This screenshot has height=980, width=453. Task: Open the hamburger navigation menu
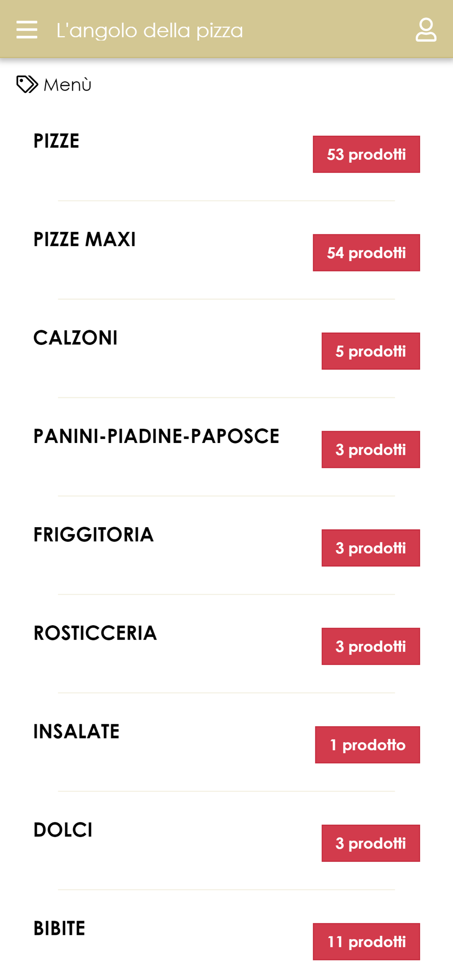[x=26, y=29]
